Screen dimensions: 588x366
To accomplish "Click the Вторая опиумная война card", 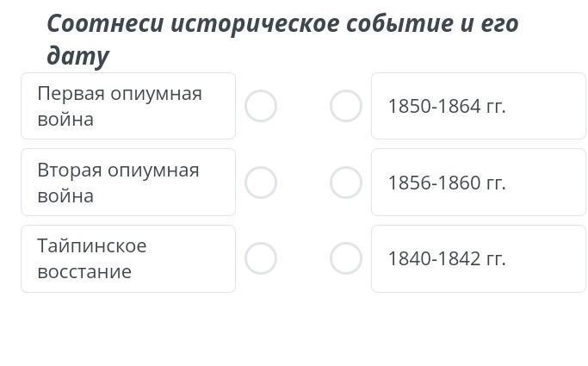I will tap(128, 183).
